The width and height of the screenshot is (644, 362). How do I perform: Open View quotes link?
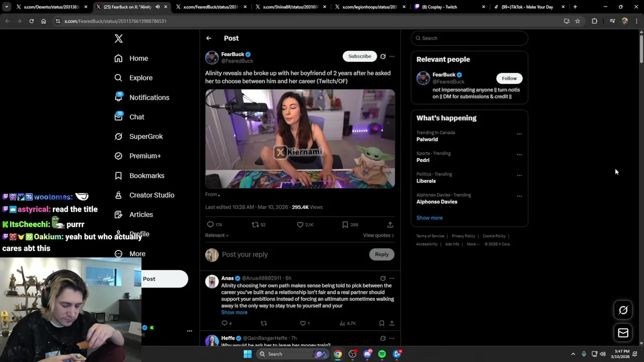(x=378, y=235)
